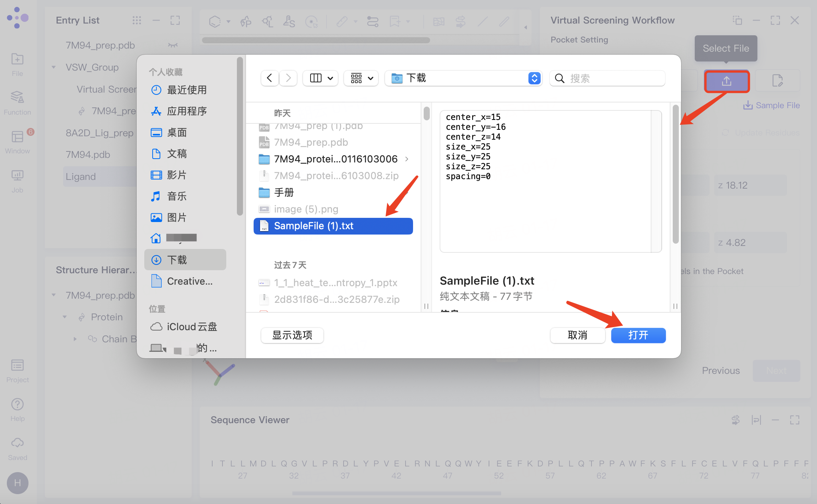Click the user avatar H
This screenshot has height=504, width=817.
pos(17,483)
